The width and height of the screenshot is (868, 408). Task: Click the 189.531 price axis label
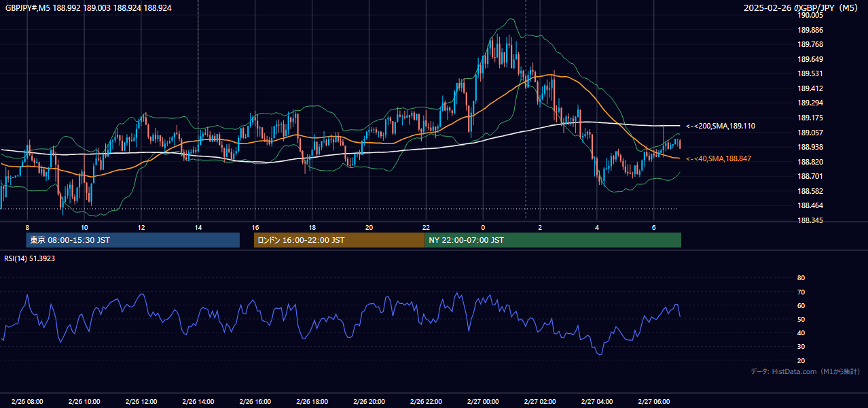click(x=810, y=73)
